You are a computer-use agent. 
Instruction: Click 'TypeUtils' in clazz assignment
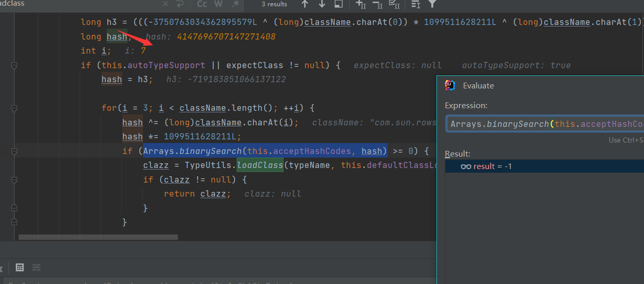coord(208,165)
